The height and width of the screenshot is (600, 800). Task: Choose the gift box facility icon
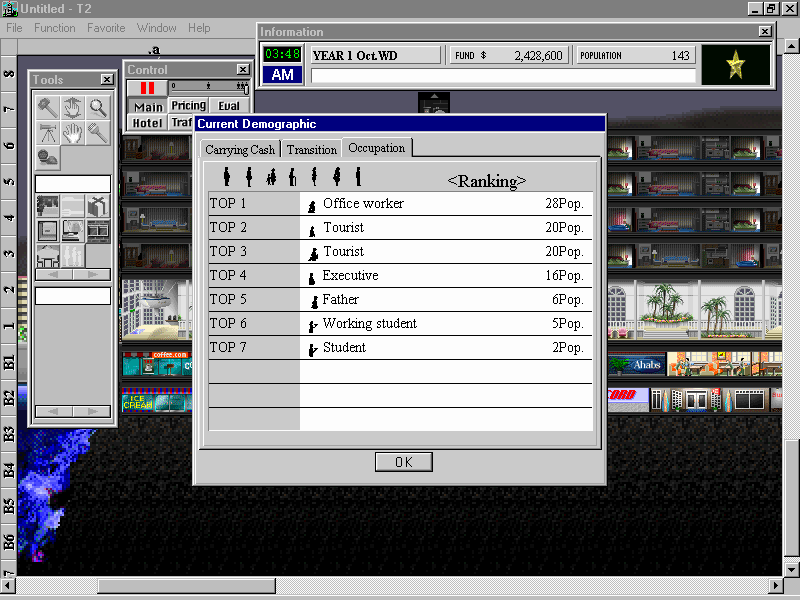pos(98,206)
